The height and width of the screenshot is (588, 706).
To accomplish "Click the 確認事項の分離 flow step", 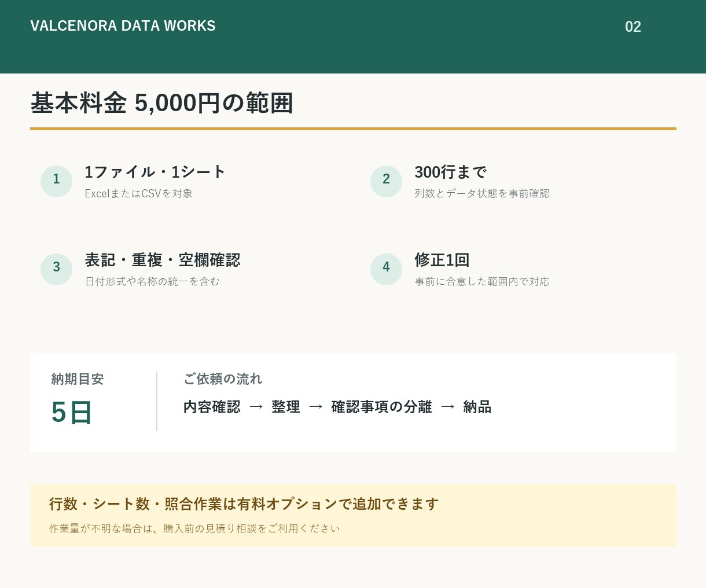I will [381, 407].
